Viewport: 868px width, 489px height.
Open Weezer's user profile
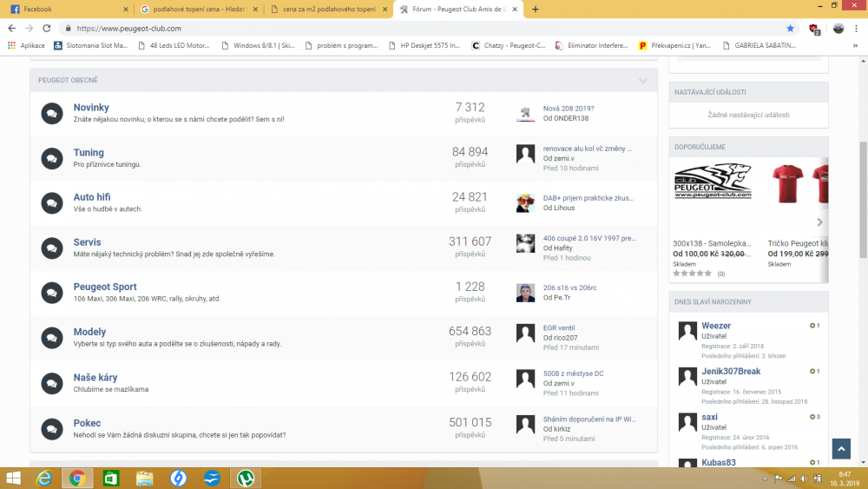tap(716, 326)
